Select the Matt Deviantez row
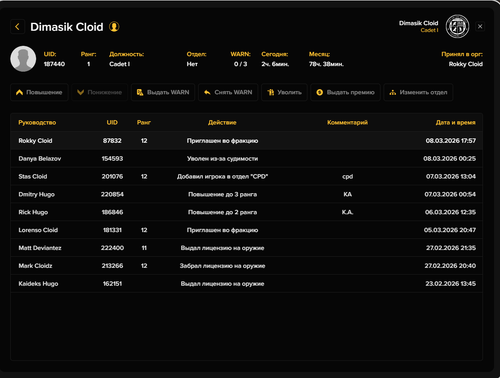 [x=247, y=248]
